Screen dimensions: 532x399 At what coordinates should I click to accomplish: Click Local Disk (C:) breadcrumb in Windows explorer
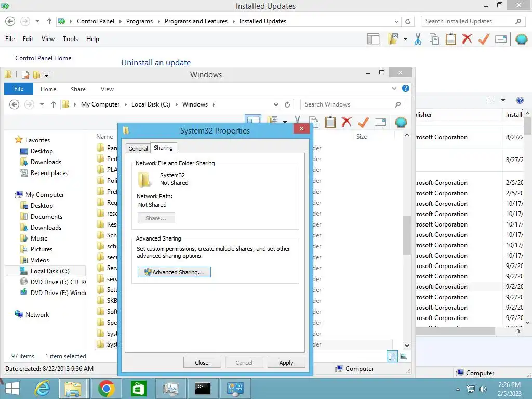pos(151,104)
